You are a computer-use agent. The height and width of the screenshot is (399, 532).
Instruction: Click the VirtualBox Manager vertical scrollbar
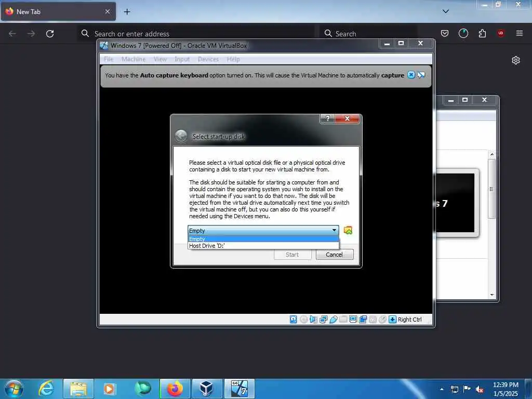coord(491,189)
